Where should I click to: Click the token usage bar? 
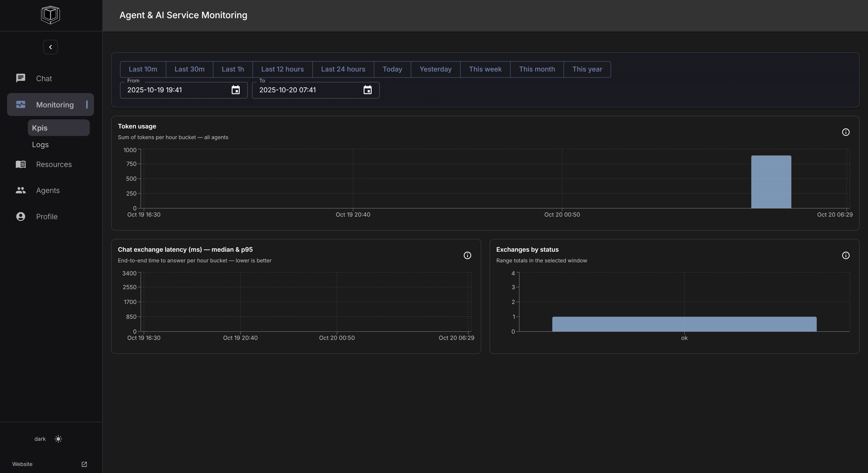click(771, 182)
